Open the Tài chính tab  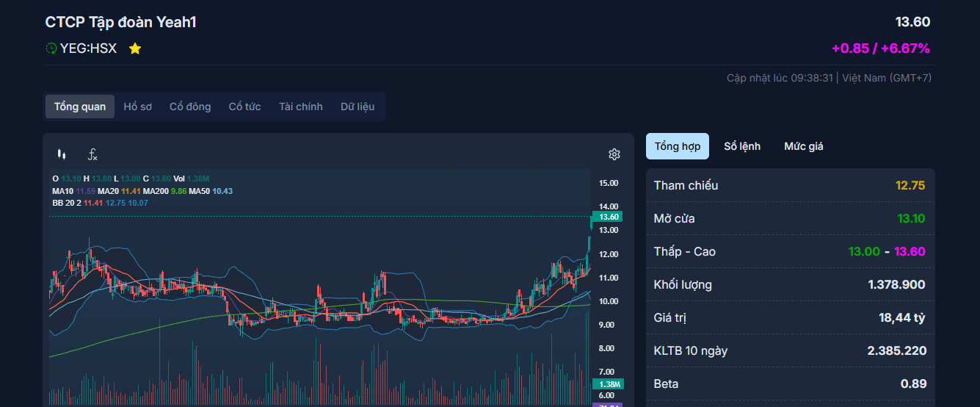(301, 107)
